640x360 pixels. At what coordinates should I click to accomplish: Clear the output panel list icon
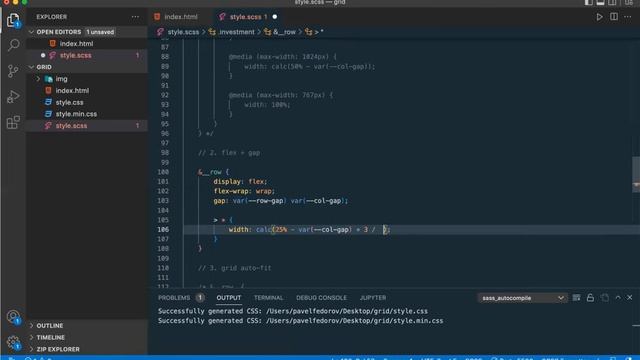tap(576, 298)
